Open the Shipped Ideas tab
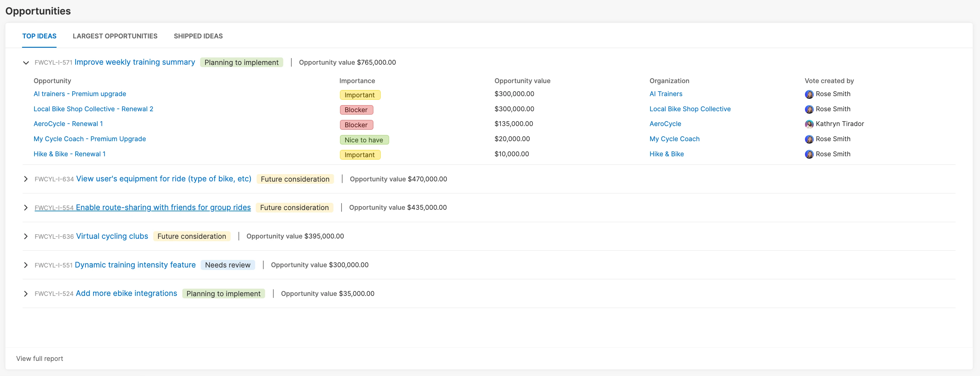The width and height of the screenshot is (980, 376). pos(198,36)
